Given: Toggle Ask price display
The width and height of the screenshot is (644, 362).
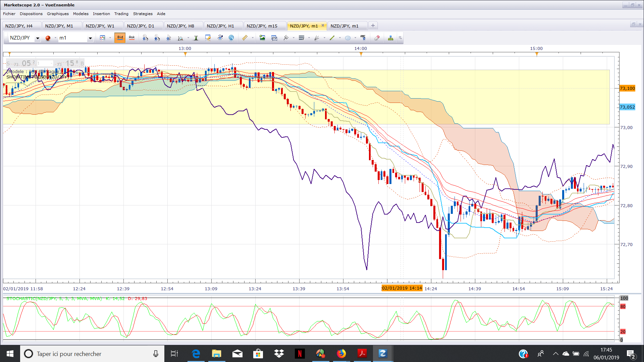Looking at the screenshot, I should coord(132,38).
